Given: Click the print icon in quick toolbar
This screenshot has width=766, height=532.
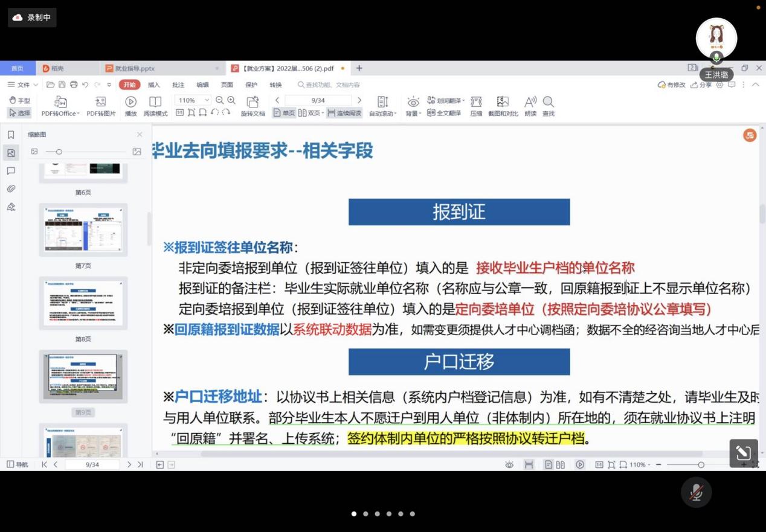Looking at the screenshot, I should click(74, 85).
